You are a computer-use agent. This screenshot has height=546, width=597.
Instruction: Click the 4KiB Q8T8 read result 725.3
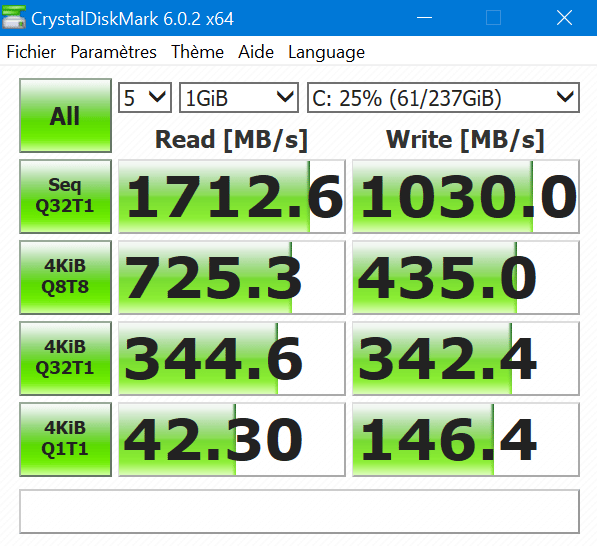point(232,277)
